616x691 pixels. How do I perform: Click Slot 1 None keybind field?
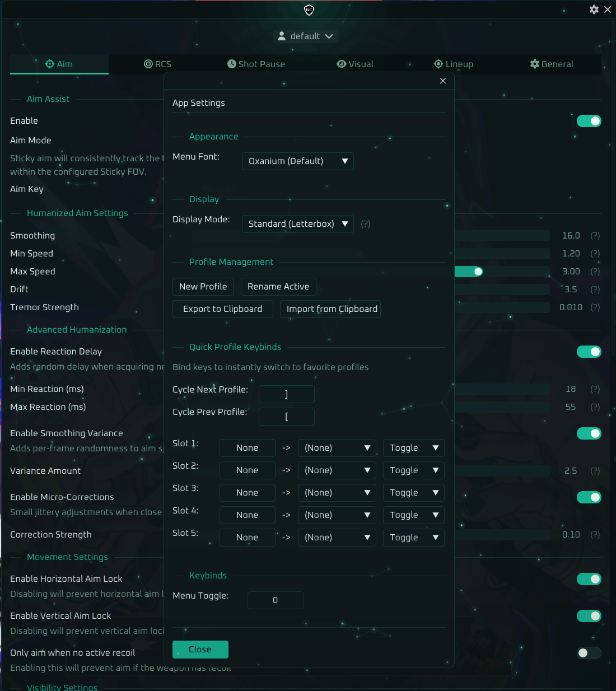tap(248, 448)
